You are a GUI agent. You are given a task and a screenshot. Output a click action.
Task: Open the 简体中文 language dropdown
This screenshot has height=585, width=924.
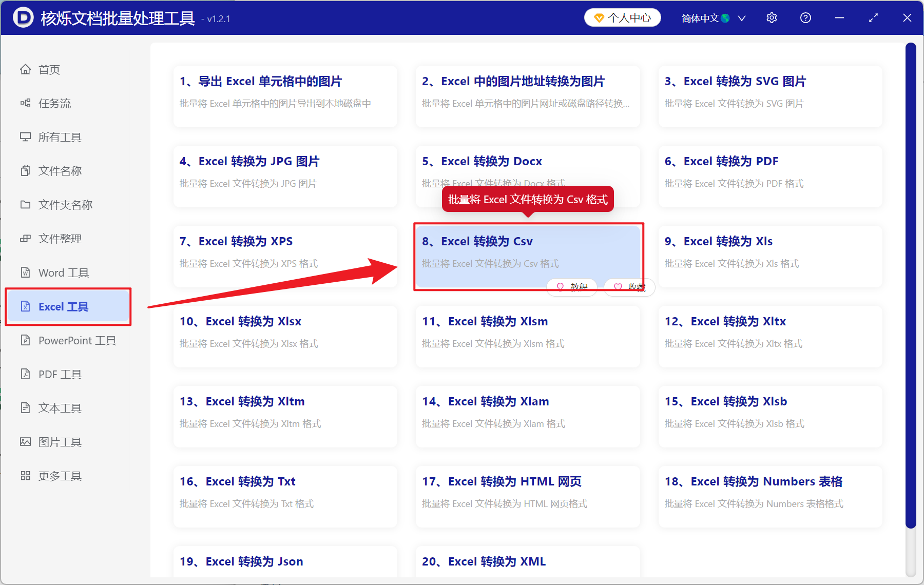pos(711,17)
